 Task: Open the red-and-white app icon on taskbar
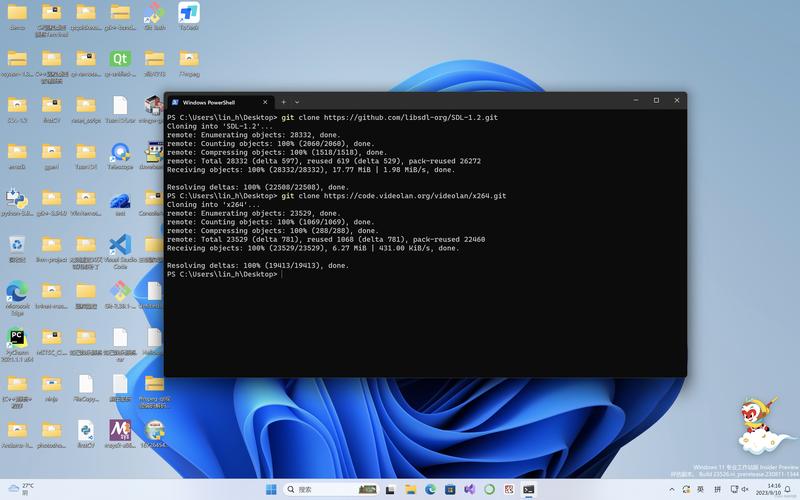point(509,489)
